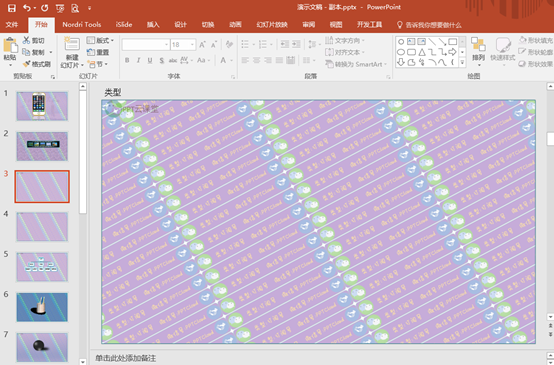Open the 文件 File menu
The image size is (554, 365).
pos(12,24)
